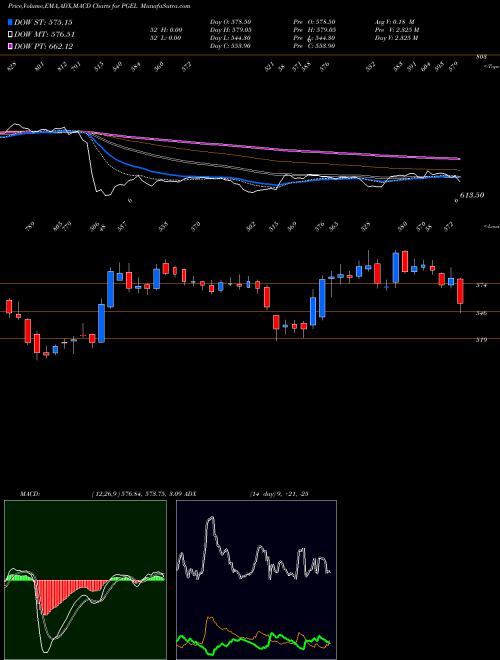Click the DOW ST: 575.15 label

coord(43,22)
